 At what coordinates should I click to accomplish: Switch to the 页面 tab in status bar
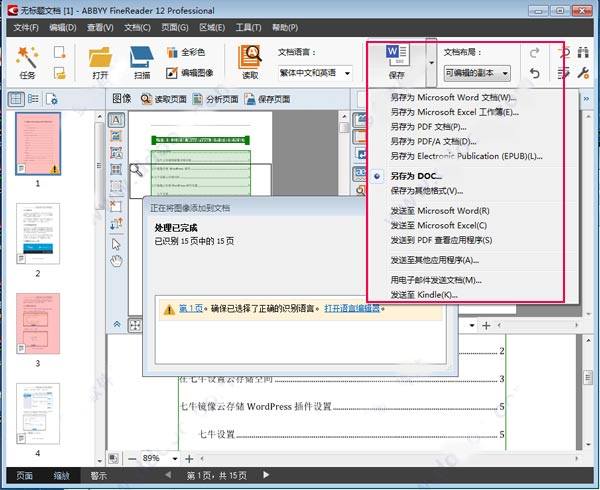point(24,475)
